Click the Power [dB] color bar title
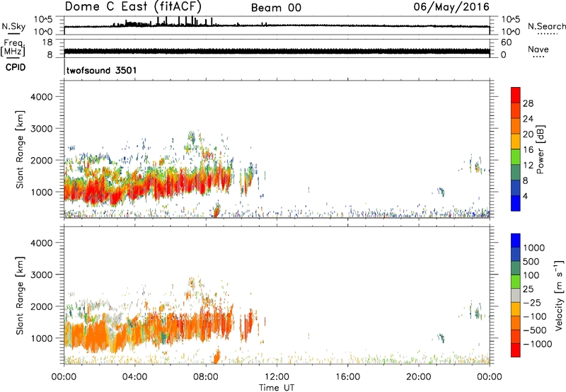Screen dimensions: 566x392 coord(540,149)
